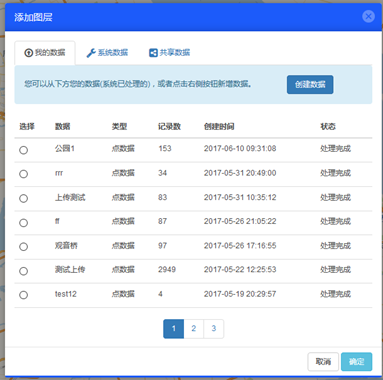Click the share icon beside 共享数据
Viewport: 383px width, 380px height.
[x=153, y=53]
